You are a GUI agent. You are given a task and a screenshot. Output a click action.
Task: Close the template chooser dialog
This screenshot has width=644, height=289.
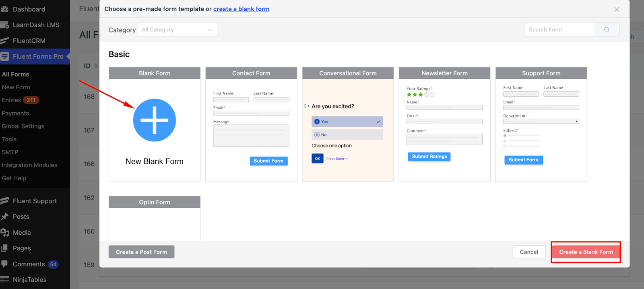pos(617,9)
